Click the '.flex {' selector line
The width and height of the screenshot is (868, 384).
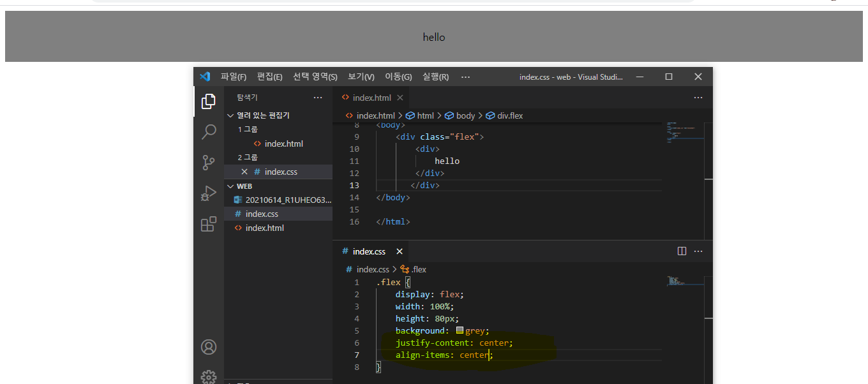click(394, 282)
